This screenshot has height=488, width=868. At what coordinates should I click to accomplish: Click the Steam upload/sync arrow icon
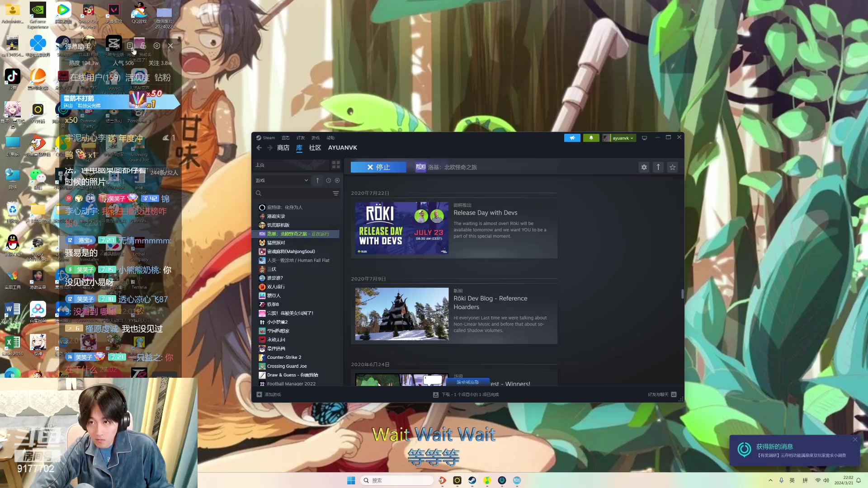coord(658,167)
